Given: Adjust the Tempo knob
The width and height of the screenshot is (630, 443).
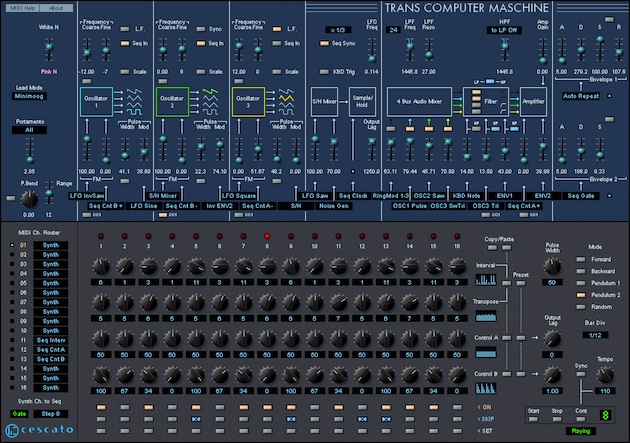Looking at the screenshot, I should coord(605,375).
